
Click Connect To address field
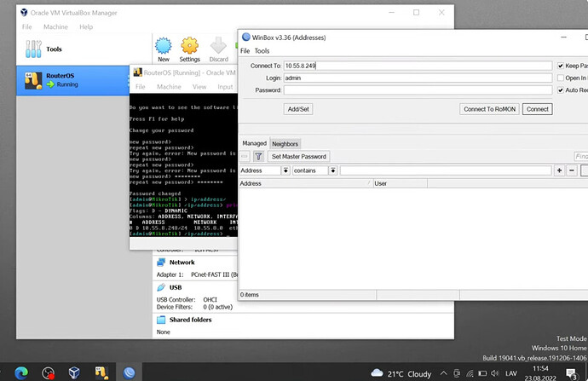point(418,66)
